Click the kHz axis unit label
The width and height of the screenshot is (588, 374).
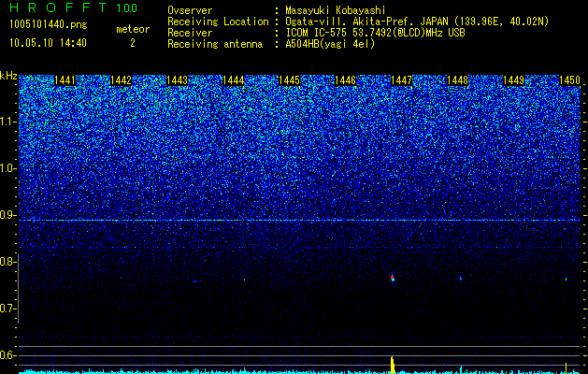tap(8, 76)
